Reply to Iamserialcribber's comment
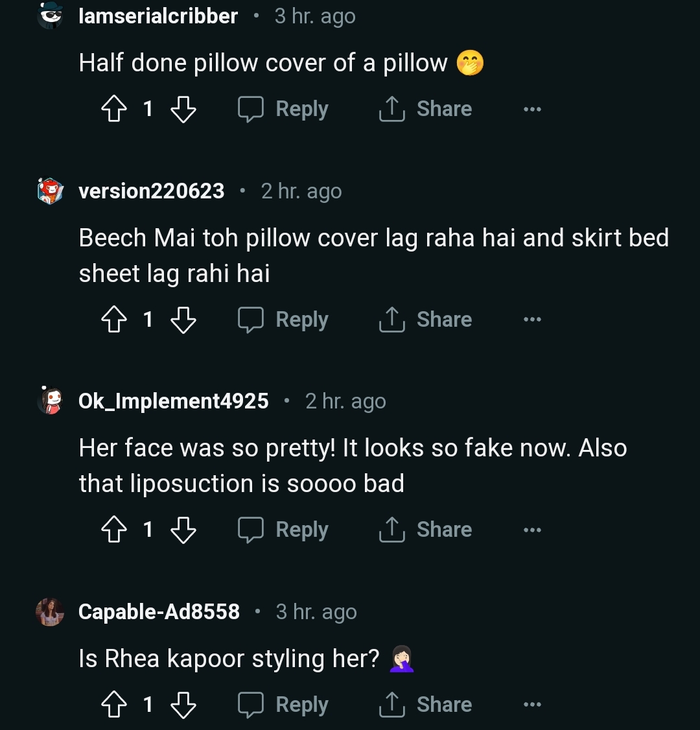Screen dimensions: 700x730 point(283,109)
